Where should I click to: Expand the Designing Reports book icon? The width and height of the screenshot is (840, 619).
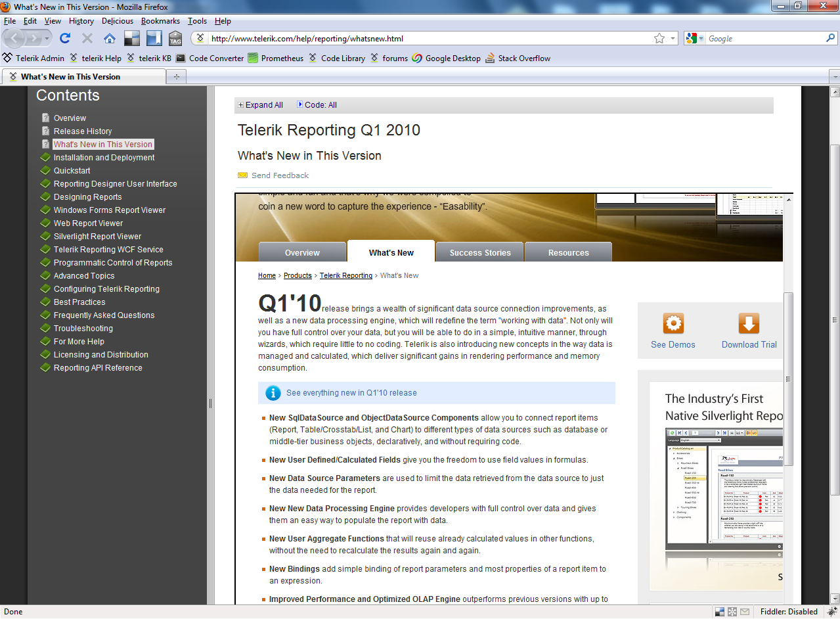pyautogui.click(x=45, y=196)
